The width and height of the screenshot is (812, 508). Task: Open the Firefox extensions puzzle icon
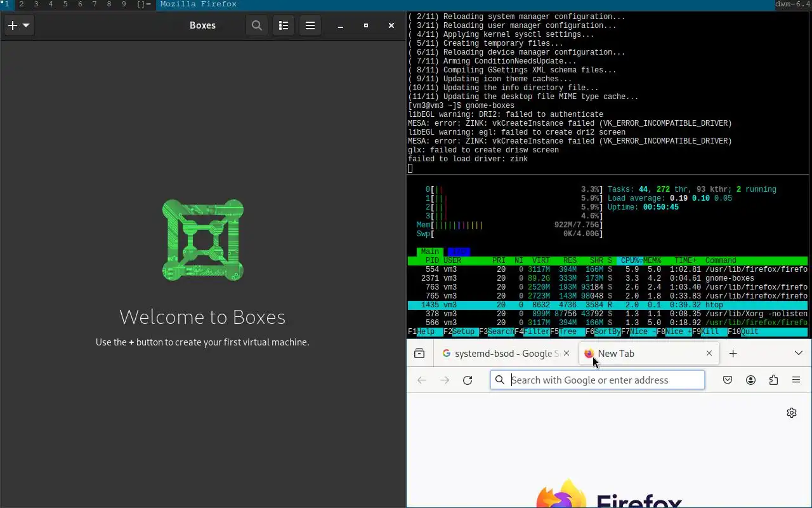click(773, 380)
